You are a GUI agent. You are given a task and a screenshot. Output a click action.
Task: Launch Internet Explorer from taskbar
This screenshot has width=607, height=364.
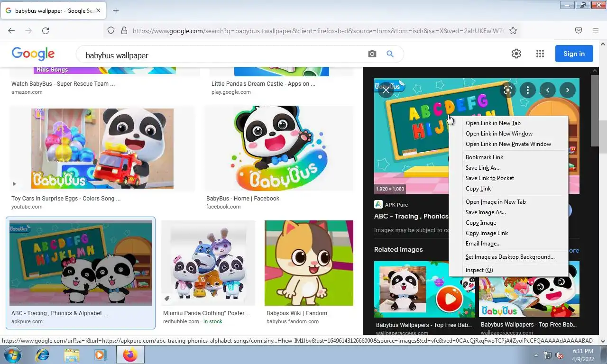[43, 355]
